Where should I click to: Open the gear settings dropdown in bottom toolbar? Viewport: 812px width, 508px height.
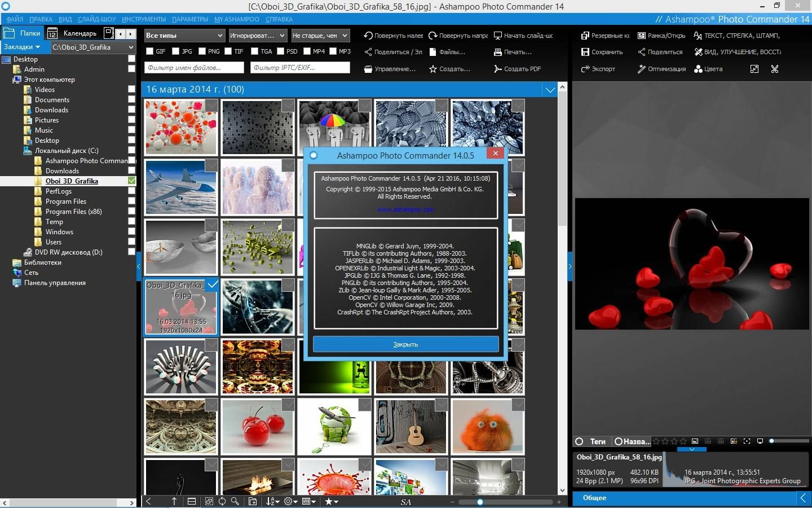(x=291, y=501)
